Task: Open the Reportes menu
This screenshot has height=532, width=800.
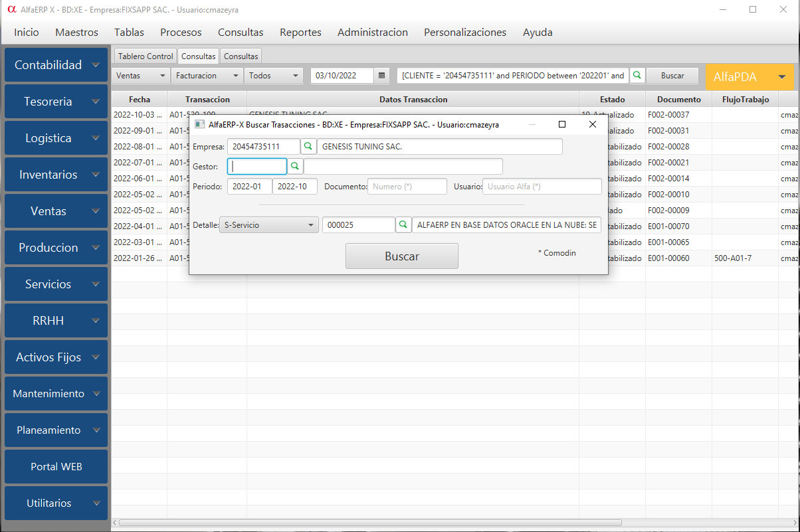Action: [300, 32]
